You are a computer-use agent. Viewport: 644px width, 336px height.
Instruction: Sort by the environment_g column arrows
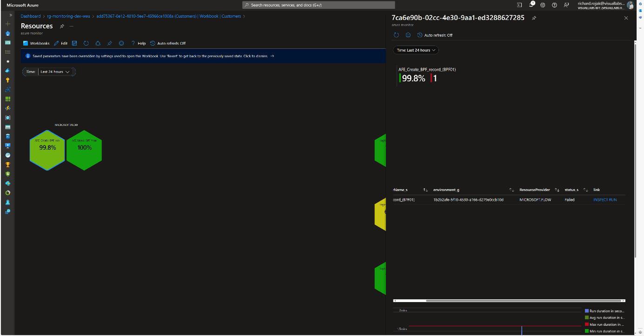pyautogui.click(x=511, y=190)
